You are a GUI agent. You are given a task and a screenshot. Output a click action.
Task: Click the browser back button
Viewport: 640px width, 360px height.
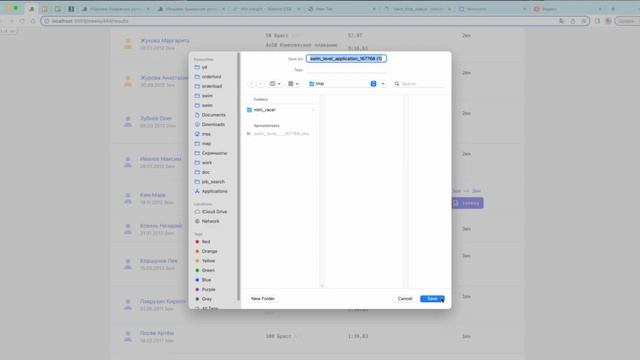[2, 21]
